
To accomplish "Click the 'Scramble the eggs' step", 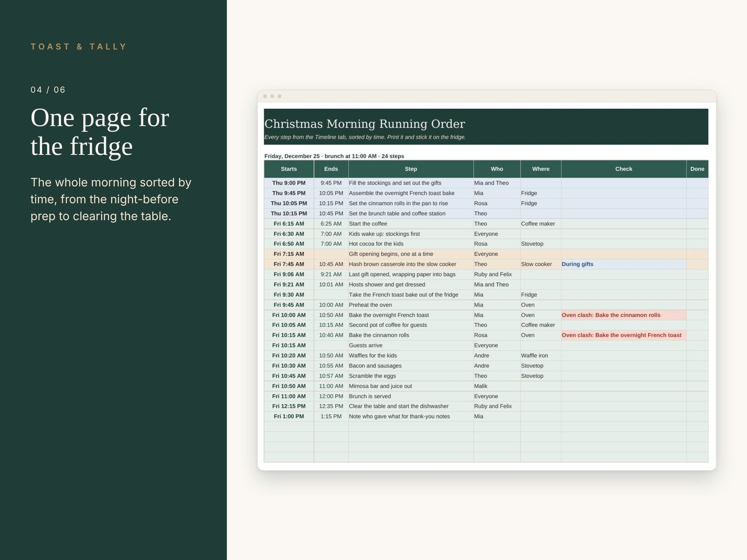I will [x=411, y=376].
